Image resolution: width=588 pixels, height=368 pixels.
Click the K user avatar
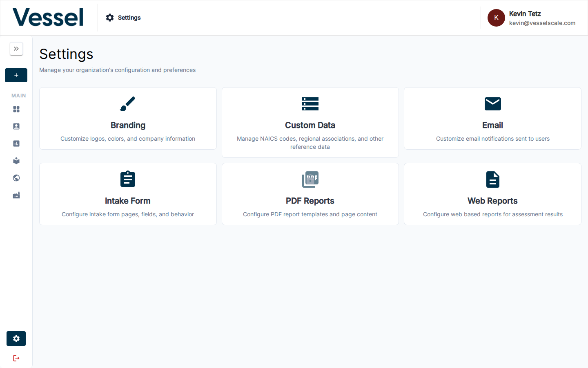[496, 18]
